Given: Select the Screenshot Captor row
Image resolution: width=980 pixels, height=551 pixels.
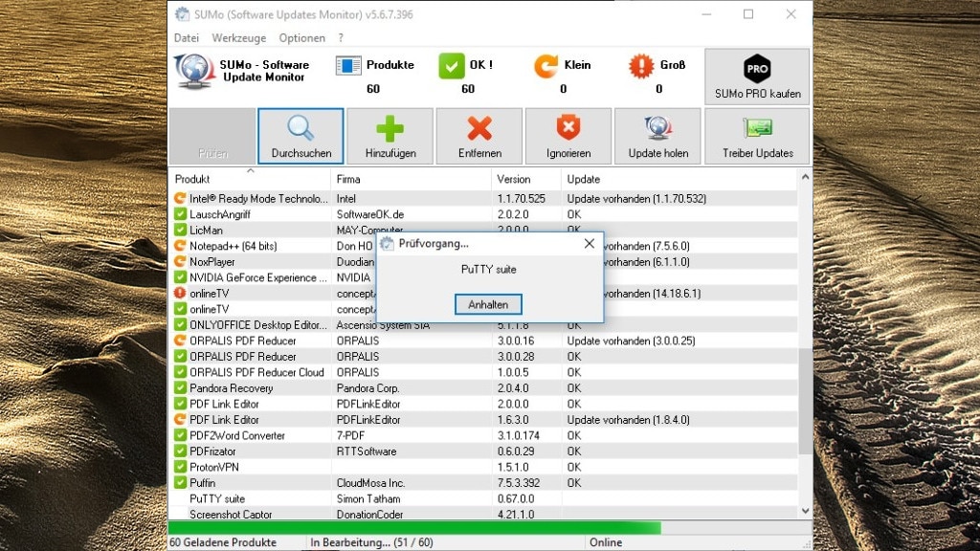Looking at the screenshot, I should click(483, 514).
